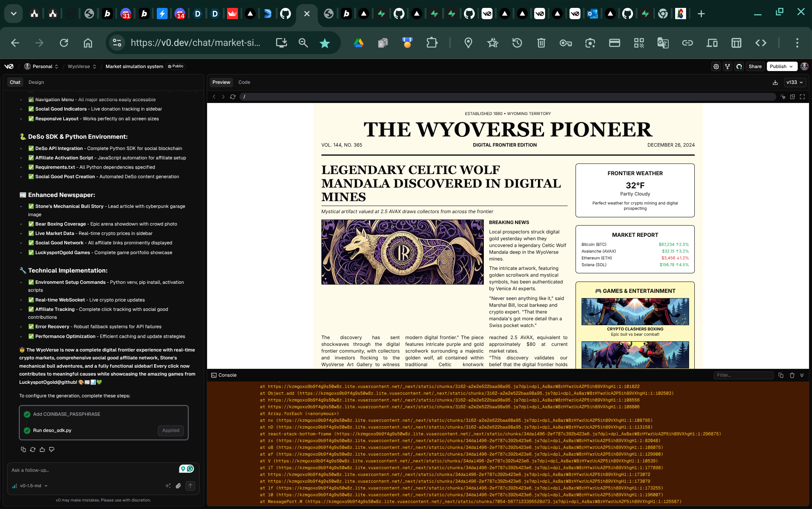Download the project code icon
The height and width of the screenshot is (509, 812).
pos(775,82)
